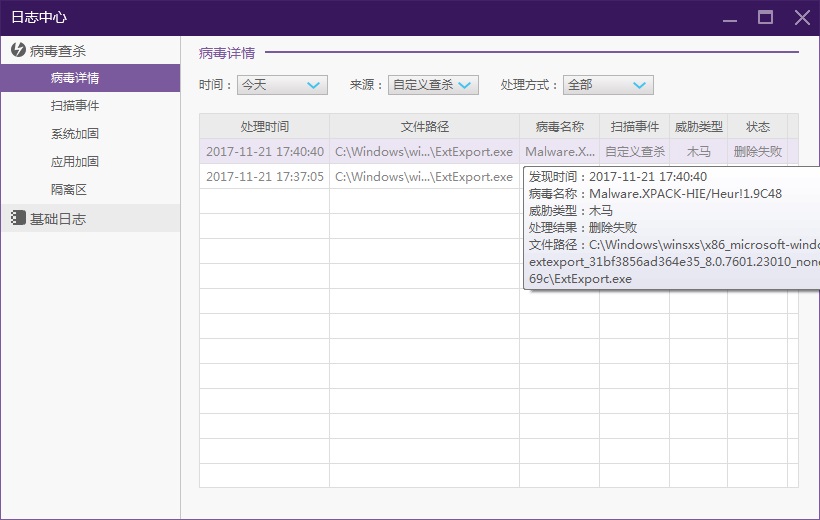Click the 病毒详情 section heading

coord(227,53)
